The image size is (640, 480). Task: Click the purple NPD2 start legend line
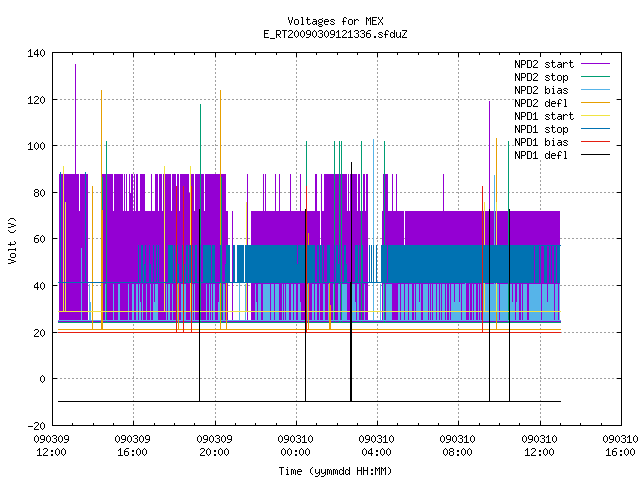595,64
